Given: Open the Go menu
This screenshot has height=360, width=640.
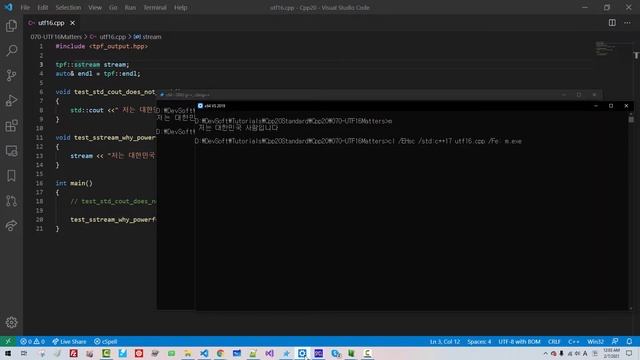Looking at the screenshot, I should (x=113, y=7).
